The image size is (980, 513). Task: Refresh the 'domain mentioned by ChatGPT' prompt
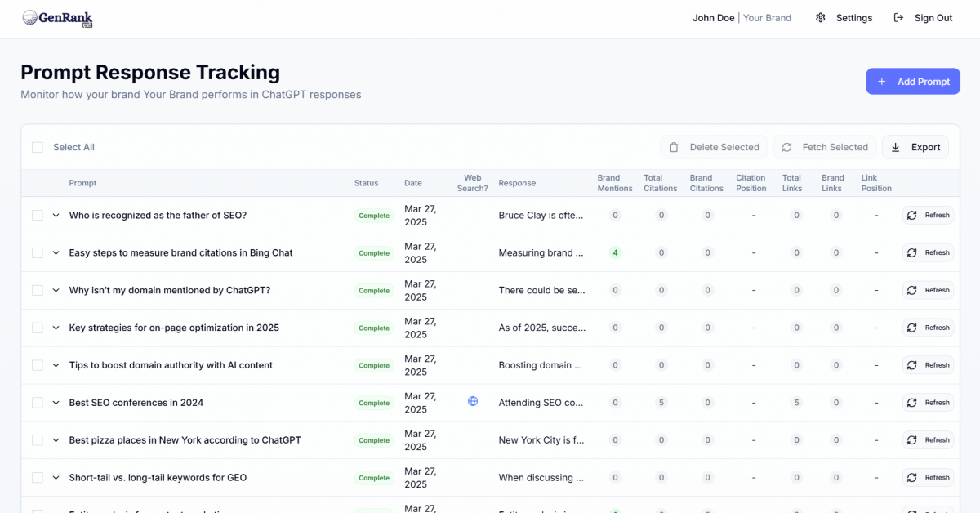click(x=929, y=291)
